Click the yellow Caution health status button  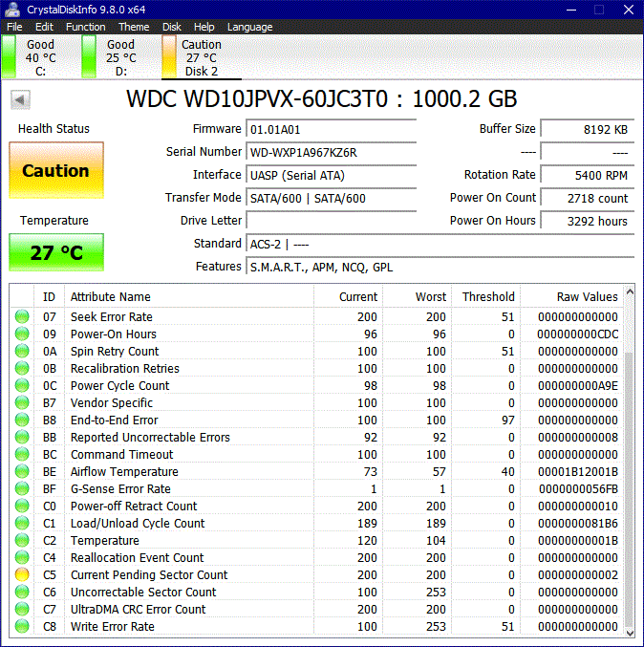56,170
